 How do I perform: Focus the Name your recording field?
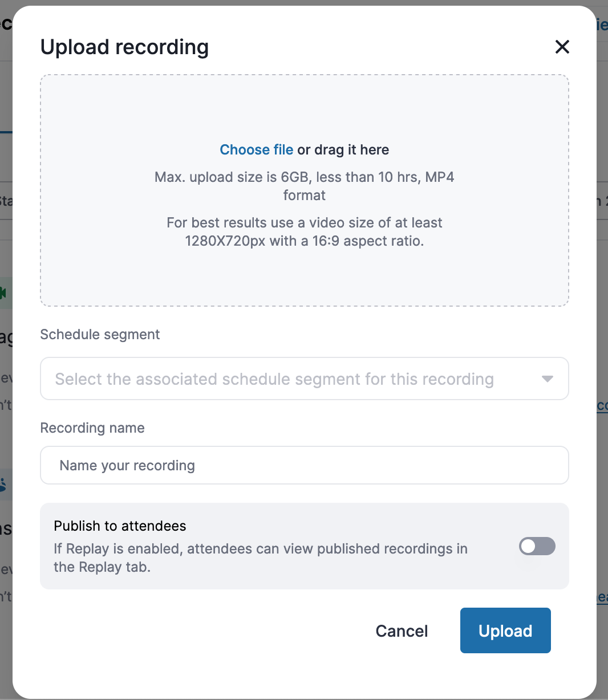tap(305, 465)
